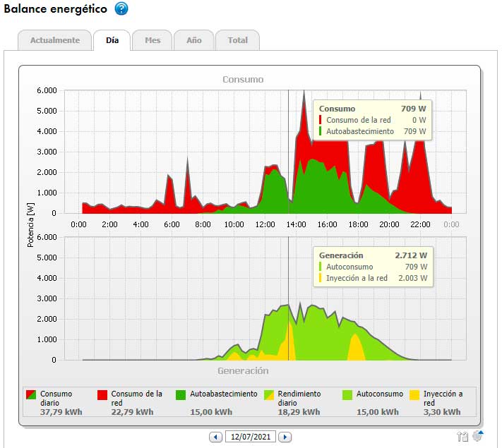The height and width of the screenshot is (448, 502).
Task: Click the Inyección a la red 2.003 W row
Action: (x=373, y=278)
